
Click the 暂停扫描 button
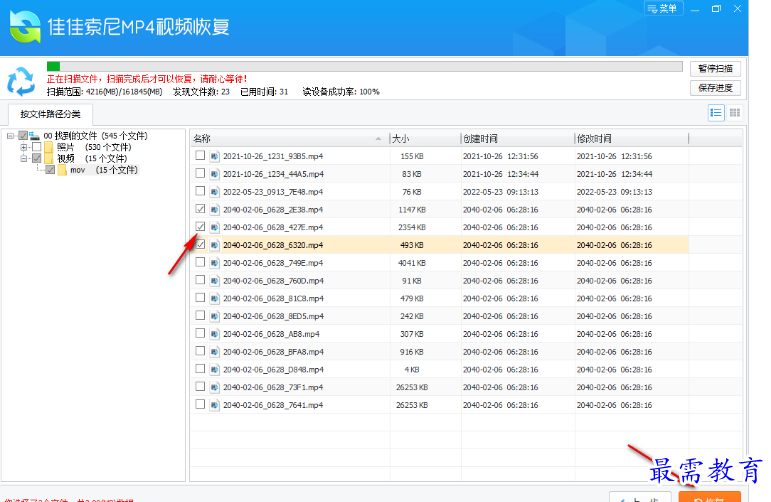[715, 68]
